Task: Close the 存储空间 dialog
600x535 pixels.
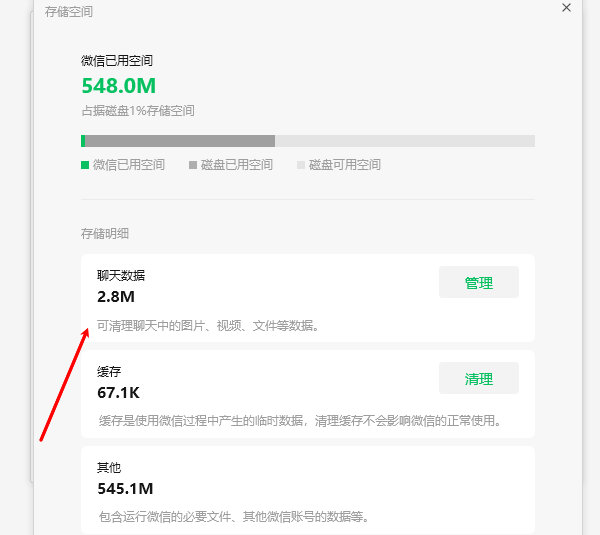Action: (x=566, y=8)
